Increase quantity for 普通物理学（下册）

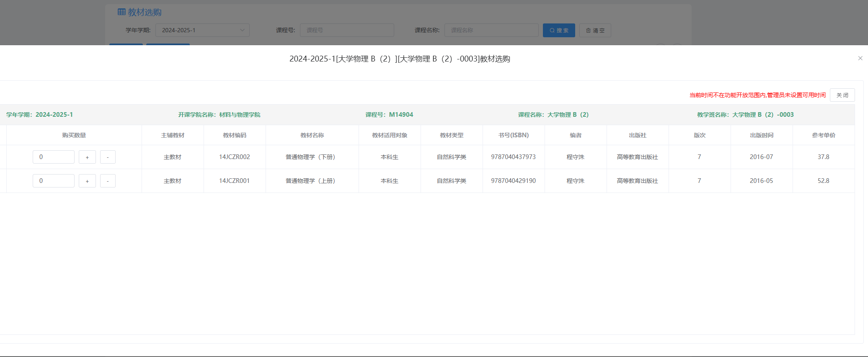[87, 157]
